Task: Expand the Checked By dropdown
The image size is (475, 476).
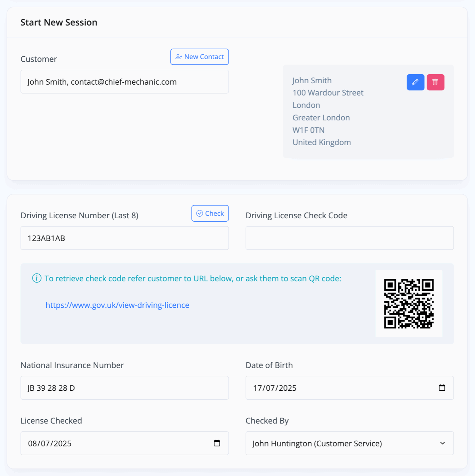Action: [349, 443]
